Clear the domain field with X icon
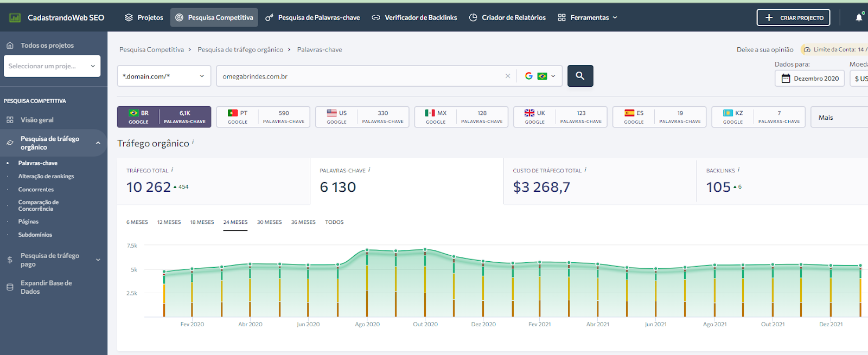 (x=508, y=76)
